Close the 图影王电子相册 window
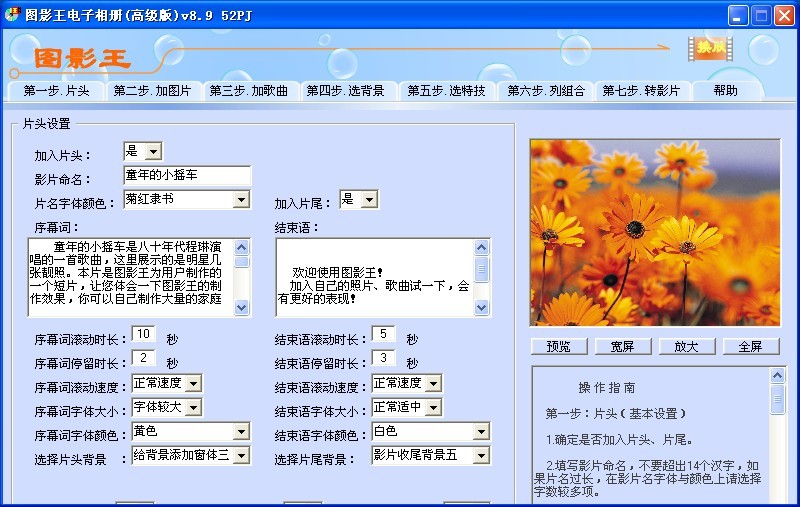The image size is (800, 507). [785, 15]
